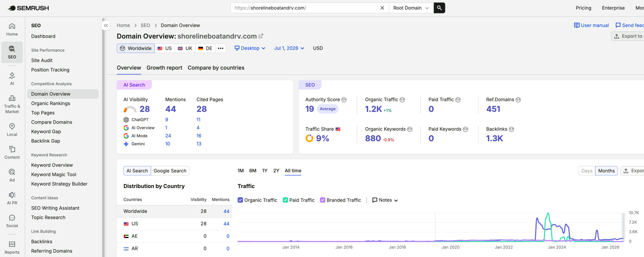The height and width of the screenshot is (257, 644).
Task: Open Content section in rail
Action: click(x=12, y=153)
